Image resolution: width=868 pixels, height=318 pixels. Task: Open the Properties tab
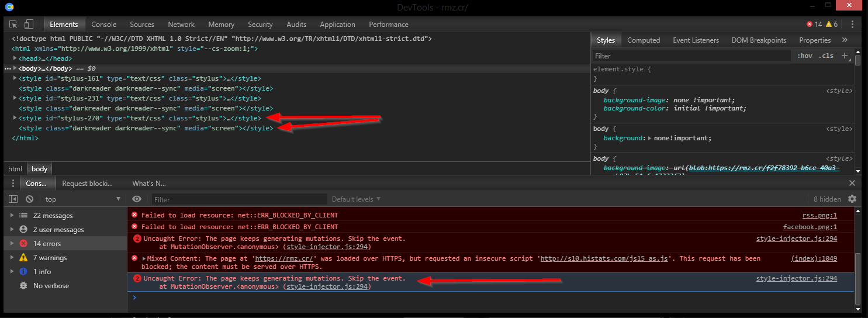click(x=815, y=40)
